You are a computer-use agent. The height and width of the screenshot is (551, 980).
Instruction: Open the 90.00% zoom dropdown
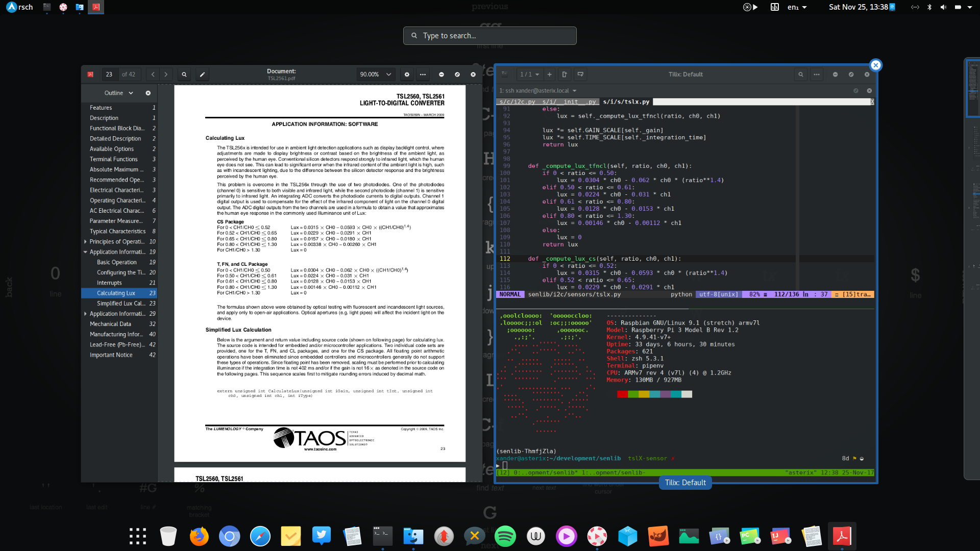[x=376, y=74]
